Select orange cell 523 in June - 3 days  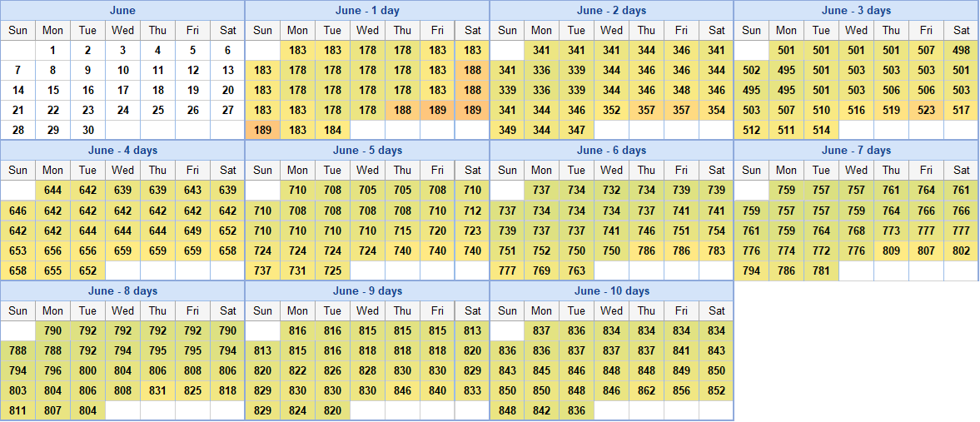pos(926,110)
